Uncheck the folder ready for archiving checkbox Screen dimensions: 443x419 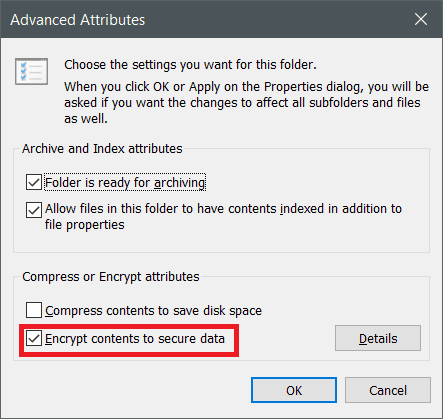coord(34,182)
